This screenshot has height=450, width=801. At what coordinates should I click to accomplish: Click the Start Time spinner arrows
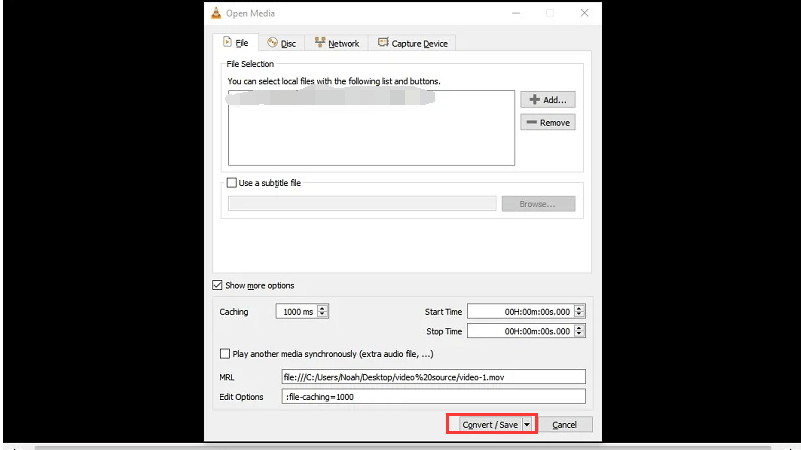580,312
